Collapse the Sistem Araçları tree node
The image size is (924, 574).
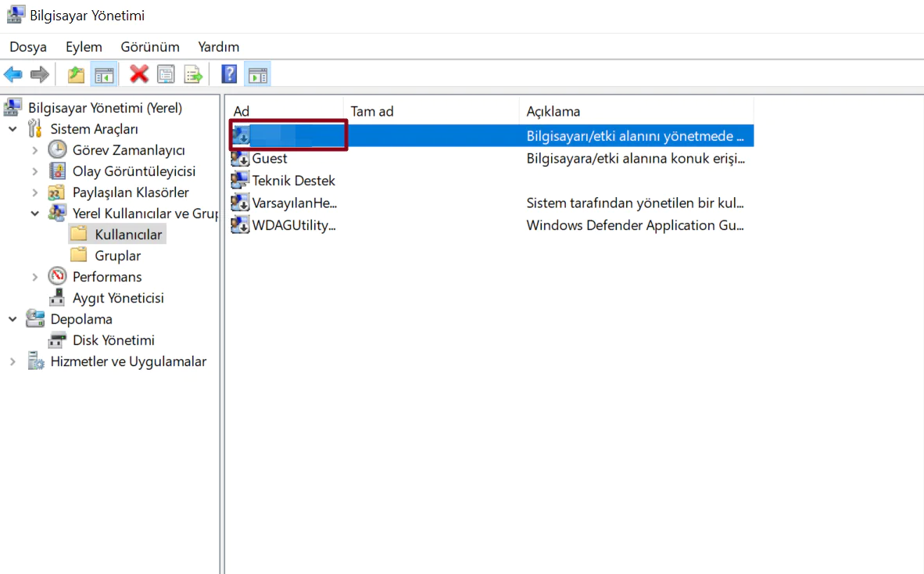[13, 129]
